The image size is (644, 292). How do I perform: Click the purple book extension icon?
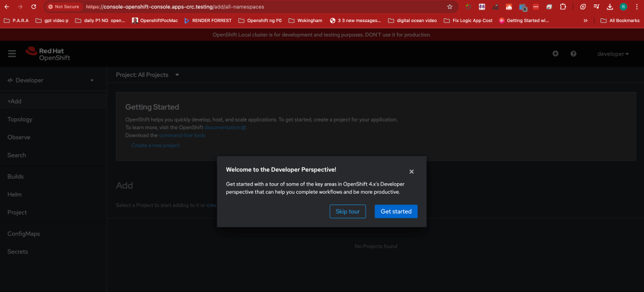pyautogui.click(x=482, y=6)
